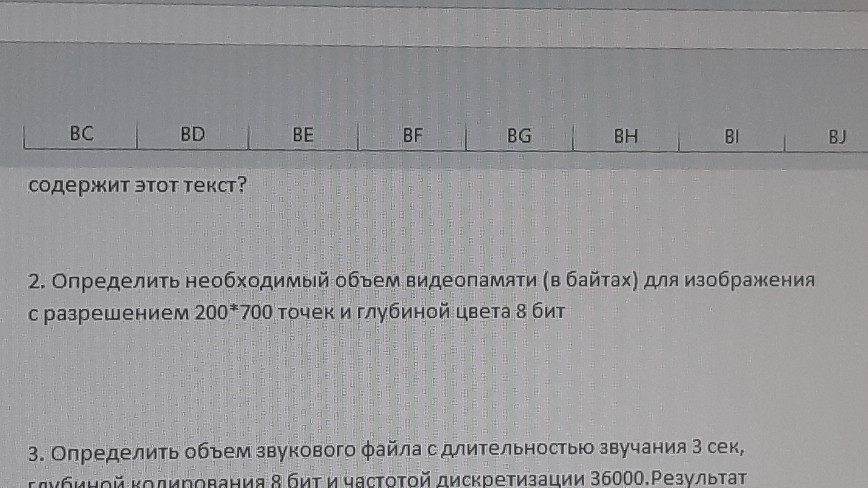Viewport: 868px width, 488px height.
Task: Click column header BG
Action: coord(519,136)
